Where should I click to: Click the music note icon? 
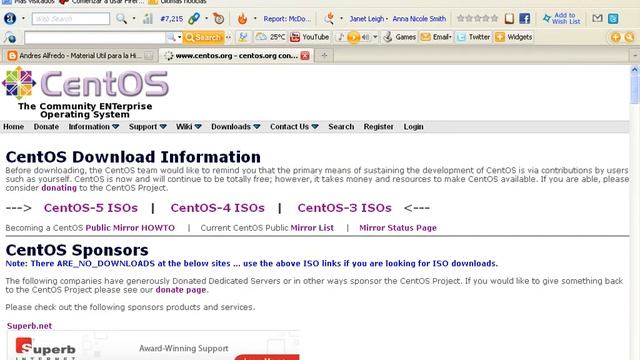340,37
